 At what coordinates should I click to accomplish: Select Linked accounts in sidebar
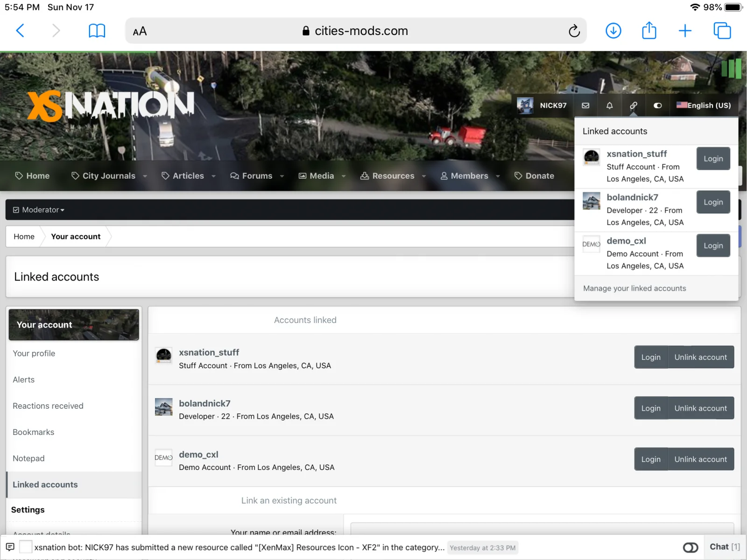[x=74, y=484]
